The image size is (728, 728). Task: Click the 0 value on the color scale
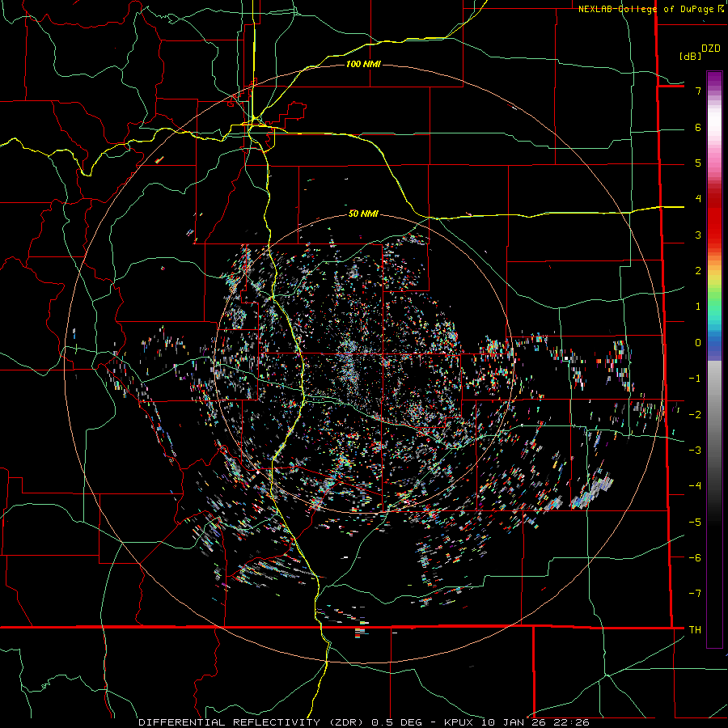pyautogui.click(x=698, y=343)
